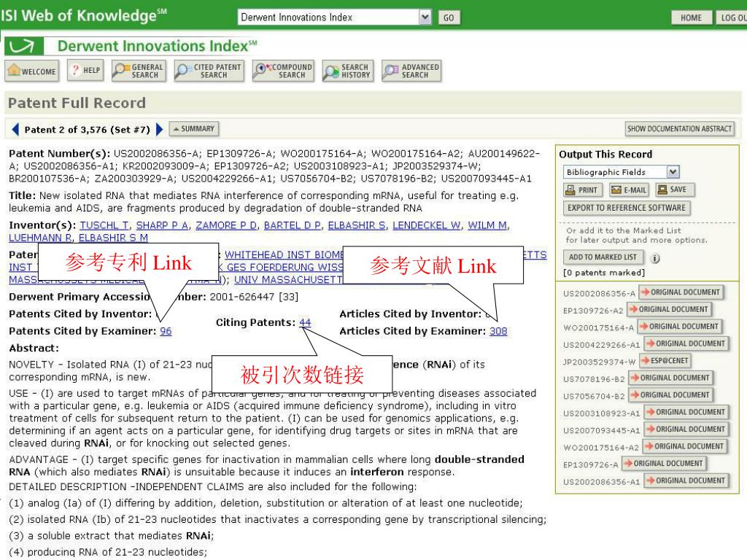Image resolution: width=747 pixels, height=560 pixels.
Task: Open original document for EP1309726-A
Action: [x=664, y=464]
